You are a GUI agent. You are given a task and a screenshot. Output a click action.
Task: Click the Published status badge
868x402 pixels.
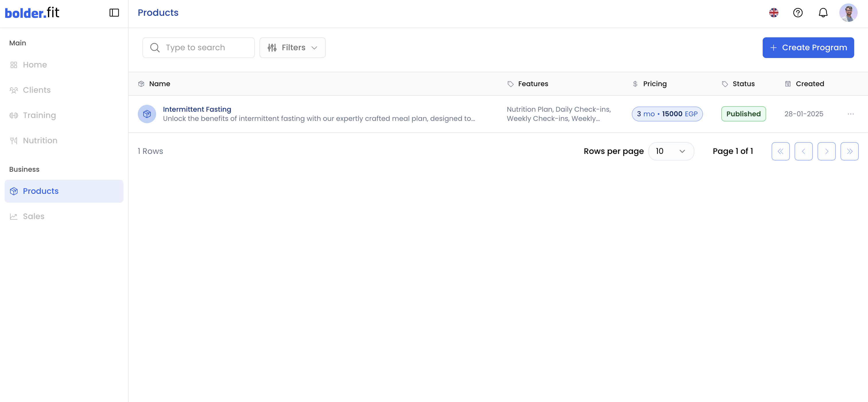click(743, 114)
